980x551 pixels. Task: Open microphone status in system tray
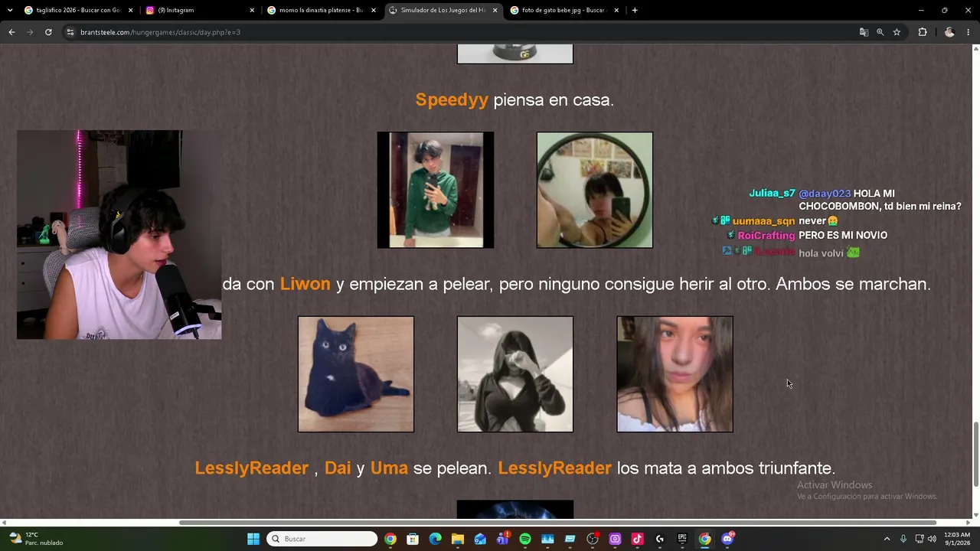pyautogui.click(x=903, y=539)
